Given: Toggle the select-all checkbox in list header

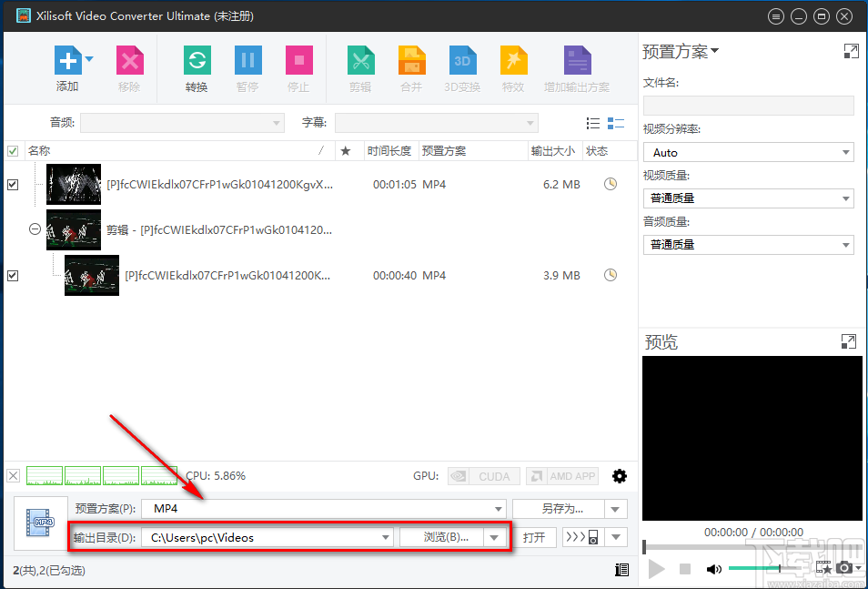Looking at the screenshot, I should click(x=13, y=151).
